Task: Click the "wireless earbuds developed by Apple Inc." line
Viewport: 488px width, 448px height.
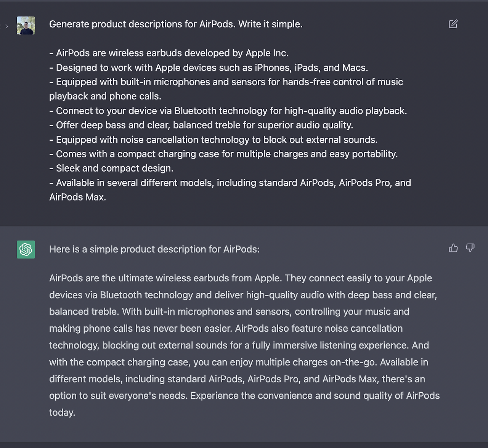Action: (x=172, y=53)
